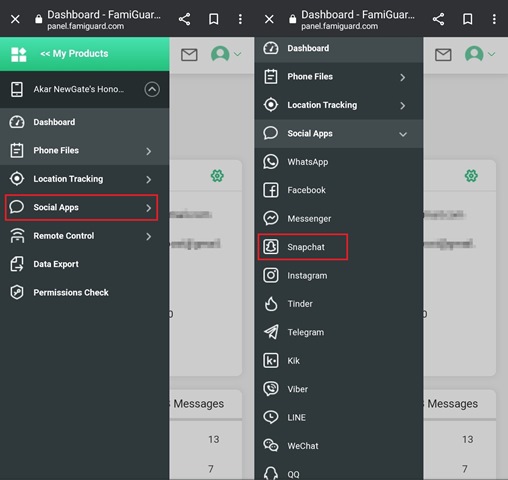Bookmark the page in the right browser bar
Image resolution: width=508 pixels, height=480 pixels.
pos(468,19)
